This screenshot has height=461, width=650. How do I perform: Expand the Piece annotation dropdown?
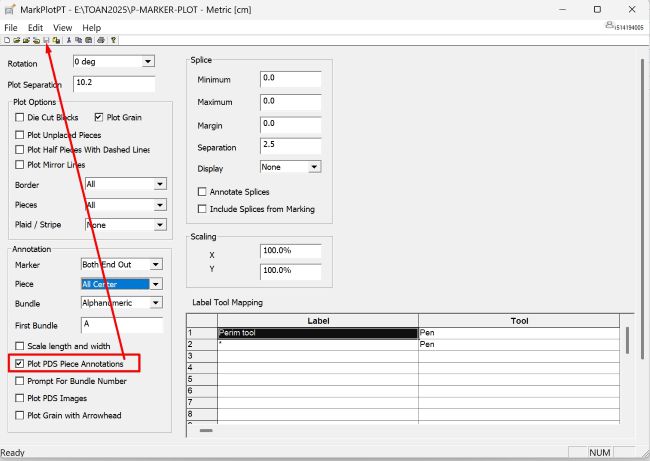pyautogui.click(x=156, y=284)
